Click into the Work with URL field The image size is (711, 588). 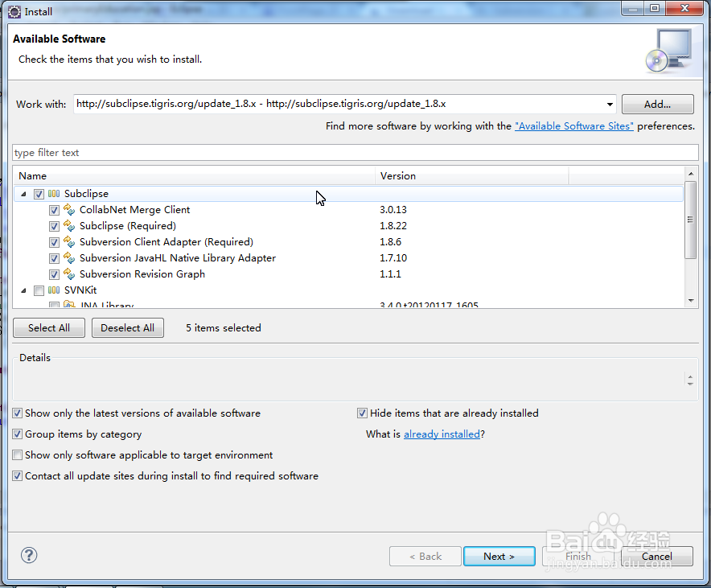point(339,104)
